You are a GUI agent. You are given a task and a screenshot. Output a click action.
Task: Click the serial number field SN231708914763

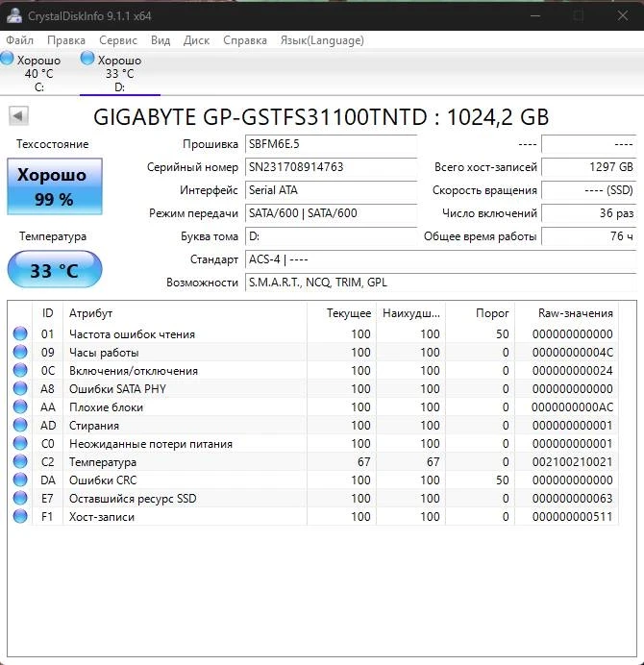coord(331,167)
